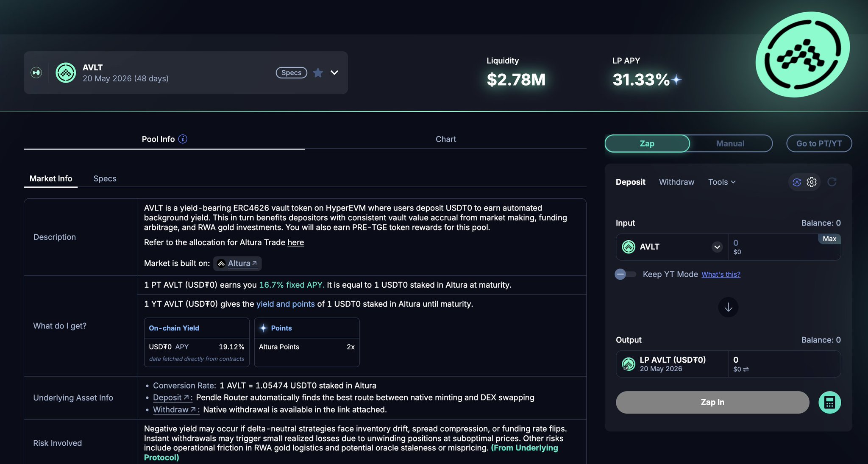Open the settings gear in deposit panel
The image size is (868, 464).
coord(812,182)
